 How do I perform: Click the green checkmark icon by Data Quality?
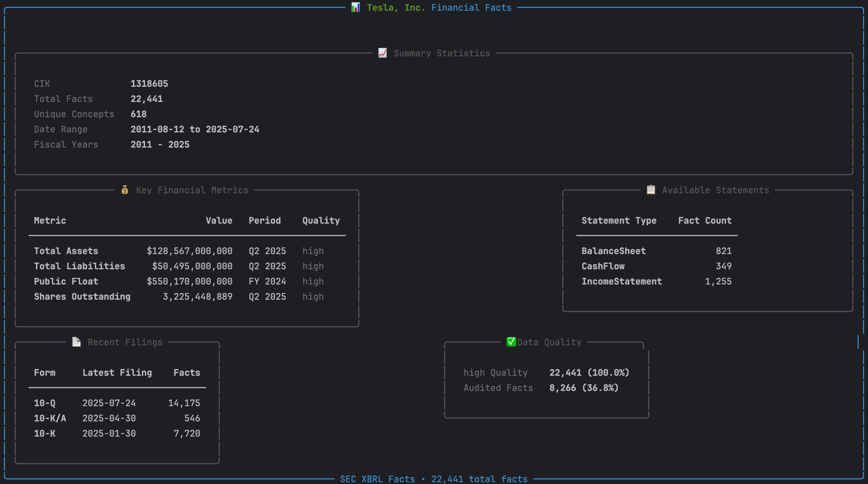pos(511,342)
